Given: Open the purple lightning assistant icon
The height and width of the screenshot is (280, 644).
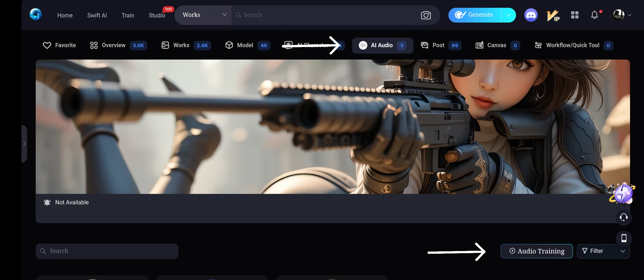Looking at the screenshot, I should (623, 193).
